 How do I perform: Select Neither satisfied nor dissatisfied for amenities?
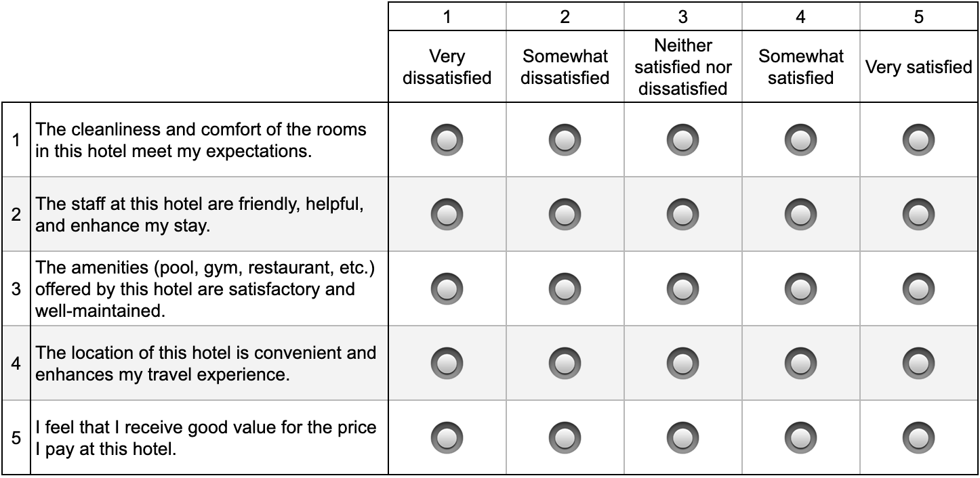682,289
